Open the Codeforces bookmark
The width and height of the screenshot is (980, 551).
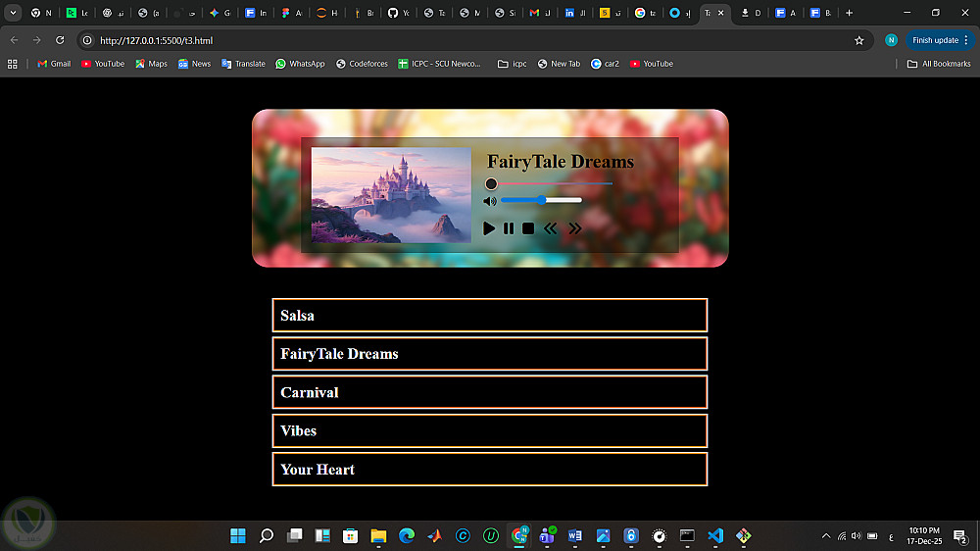coord(362,64)
